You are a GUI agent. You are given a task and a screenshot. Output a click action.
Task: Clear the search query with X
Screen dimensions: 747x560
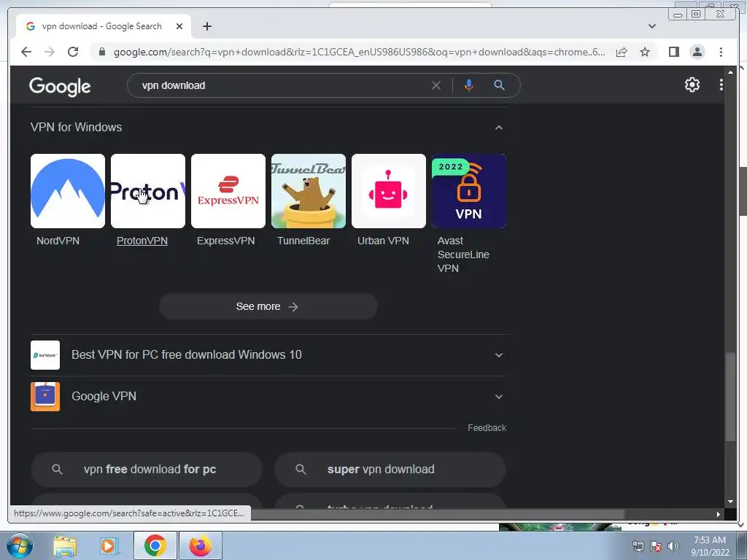pyautogui.click(x=436, y=86)
